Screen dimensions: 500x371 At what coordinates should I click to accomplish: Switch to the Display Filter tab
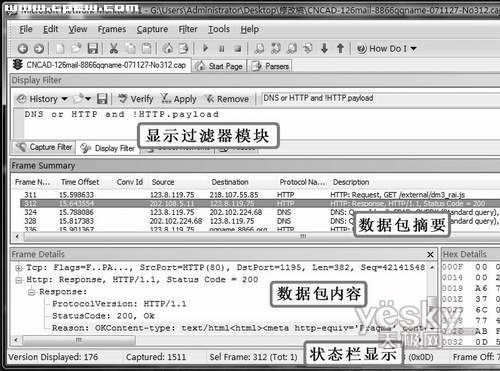(x=108, y=148)
